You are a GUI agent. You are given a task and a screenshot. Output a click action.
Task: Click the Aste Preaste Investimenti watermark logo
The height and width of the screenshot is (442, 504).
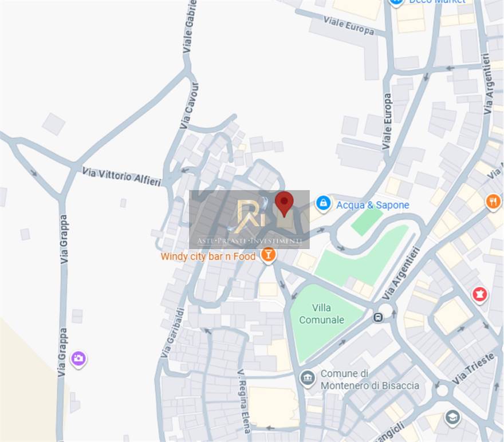click(250, 219)
